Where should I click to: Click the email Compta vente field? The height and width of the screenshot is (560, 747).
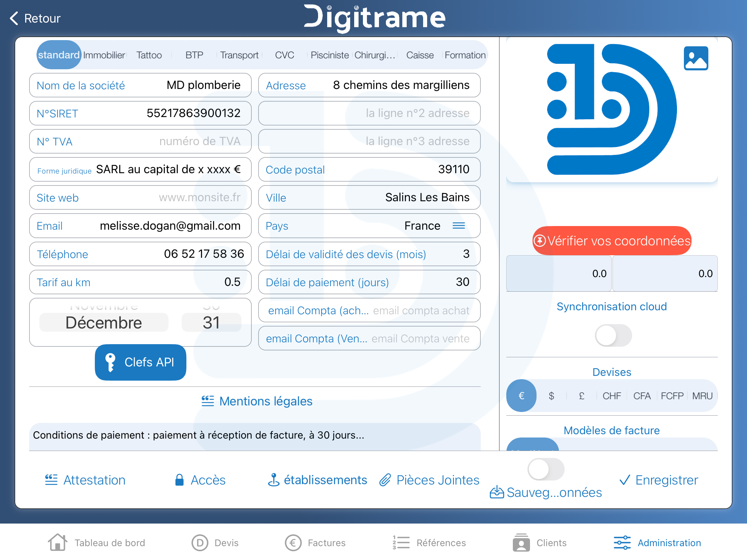pos(369,338)
